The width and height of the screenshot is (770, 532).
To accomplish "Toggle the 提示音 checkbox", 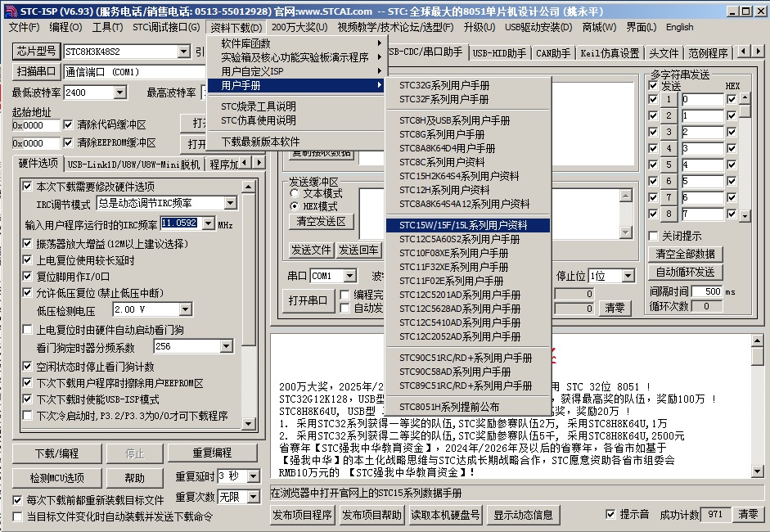I will [610, 514].
